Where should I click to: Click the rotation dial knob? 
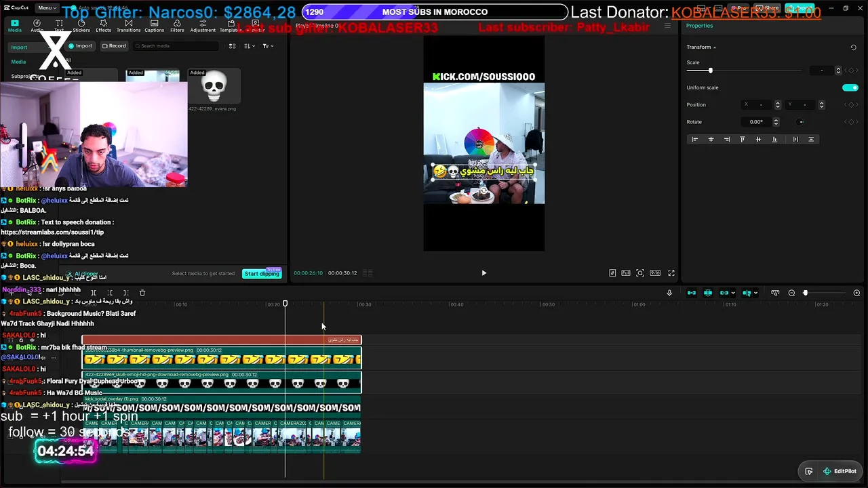coord(800,122)
